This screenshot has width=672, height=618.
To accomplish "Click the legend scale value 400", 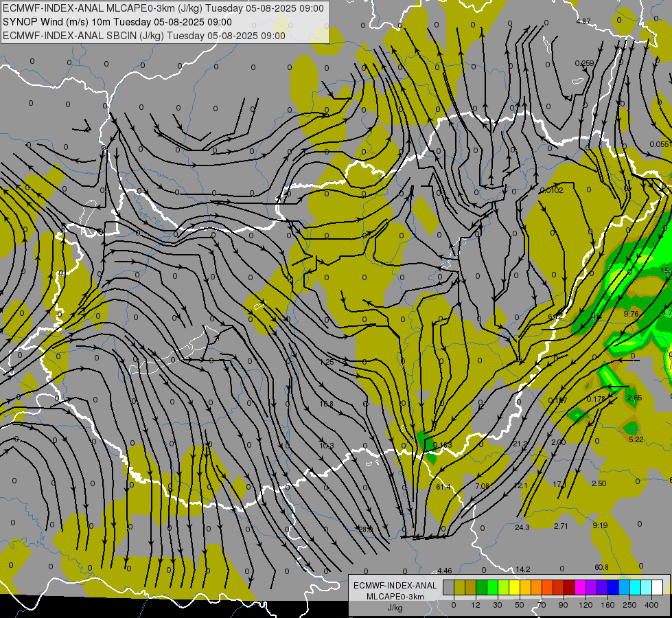I will (651, 605).
